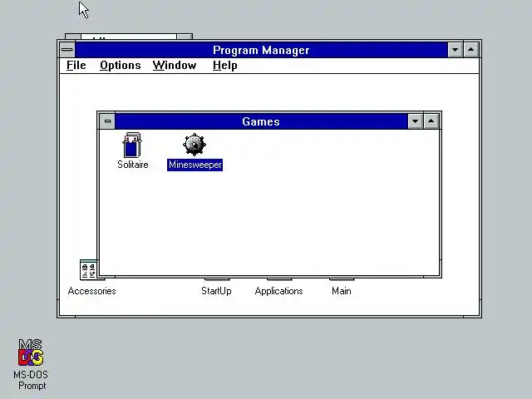This screenshot has width=532, height=399.
Task: Click the Games window title bar
Action: click(261, 121)
